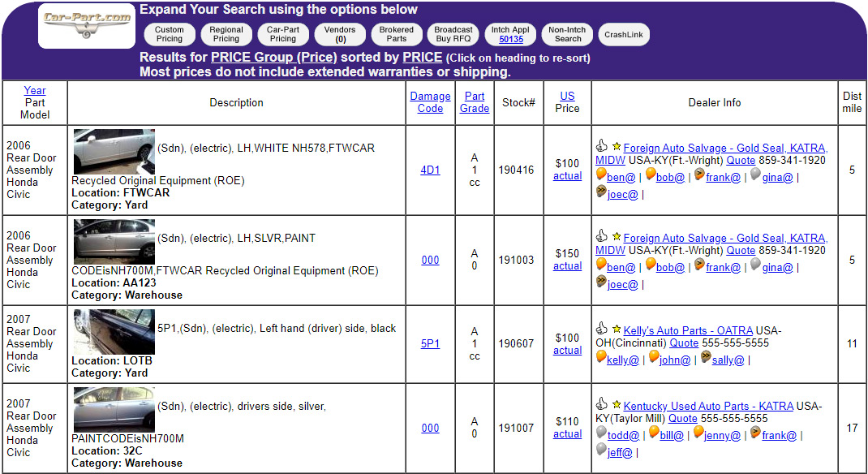
Task: Click the distance value 17
Action: (x=852, y=428)
